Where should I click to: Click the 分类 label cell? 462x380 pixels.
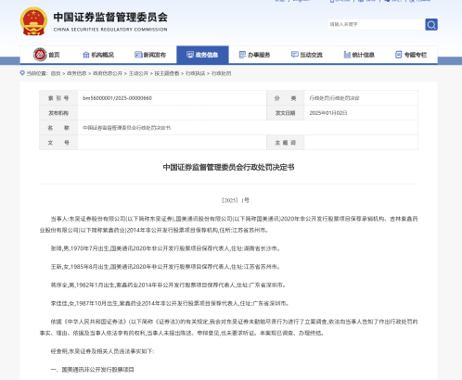coord(285,98)
